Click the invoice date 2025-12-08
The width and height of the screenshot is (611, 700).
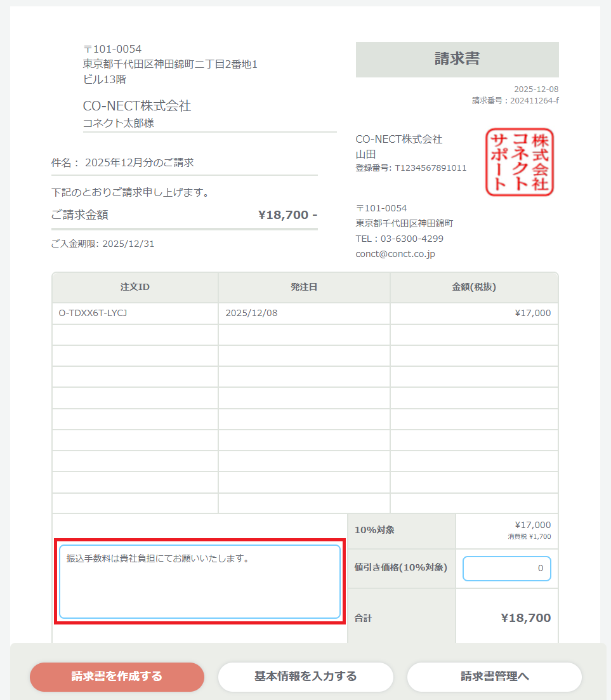point(536,89)
